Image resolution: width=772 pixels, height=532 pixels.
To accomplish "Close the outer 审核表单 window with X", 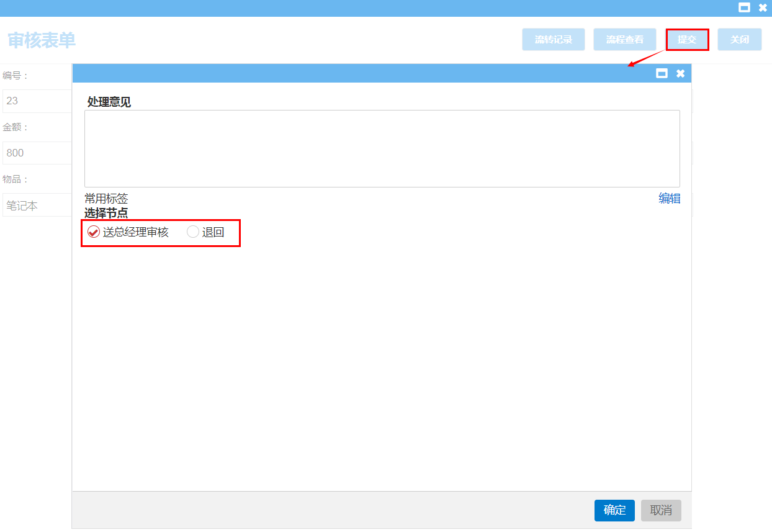I will coord(763,8).
